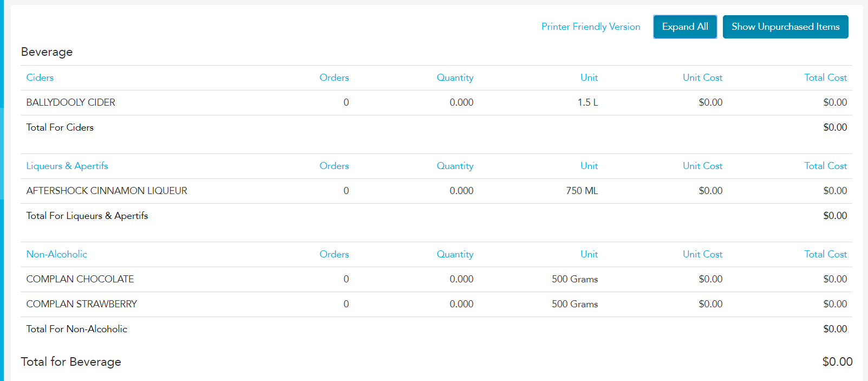Open the Non-Alcoholic category link
868x381 pixels.
(57, 254)
